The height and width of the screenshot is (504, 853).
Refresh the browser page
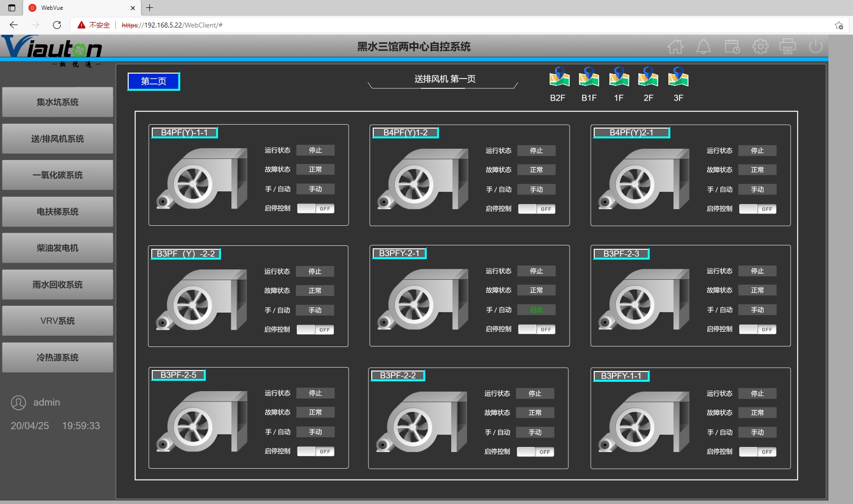pos(57,25)
